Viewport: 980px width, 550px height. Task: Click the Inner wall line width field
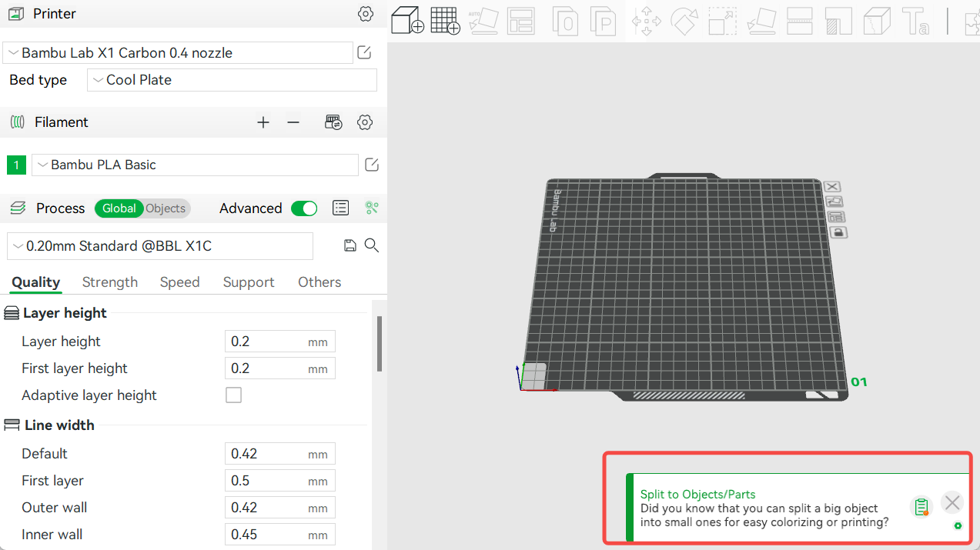pyautogui.click(x=280, y=535)
